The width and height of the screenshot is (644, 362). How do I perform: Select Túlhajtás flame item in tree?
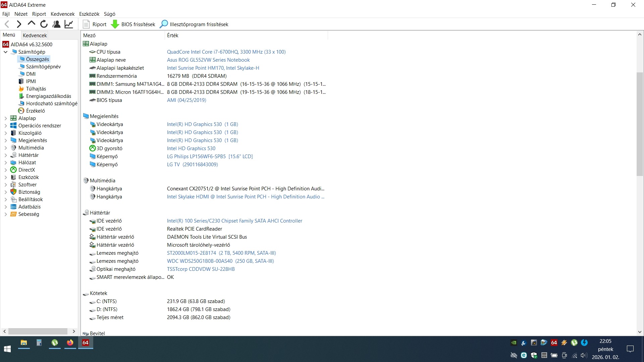(36, 89)
